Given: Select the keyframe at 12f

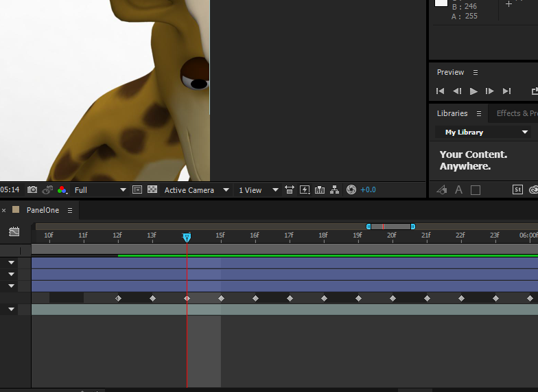Looking at the screenshot, I should (x=118, y=298).
